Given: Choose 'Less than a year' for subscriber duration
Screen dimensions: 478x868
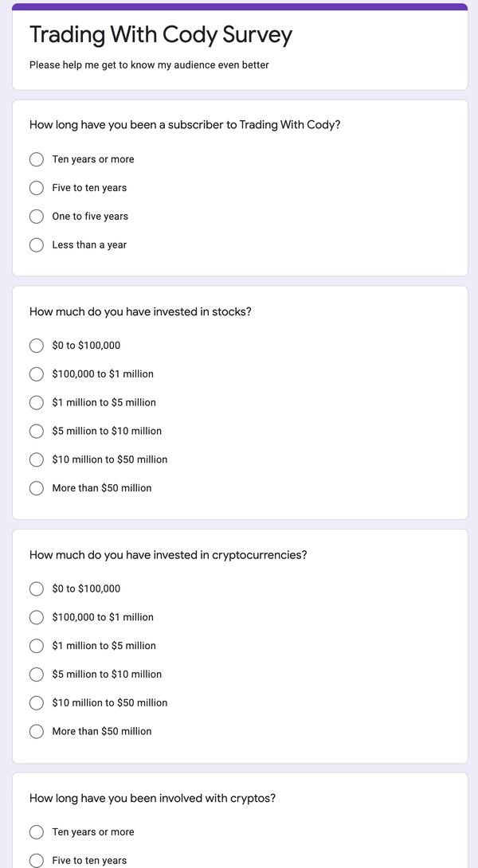Looking at the screenshot, I should (x=36, y=244).
